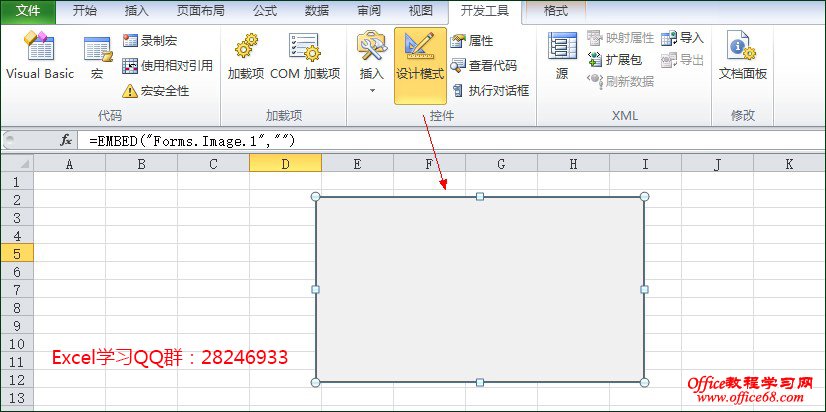Select column D header
Image resolution: width=826 pixels, height=412 pixels.
[285, 164]
